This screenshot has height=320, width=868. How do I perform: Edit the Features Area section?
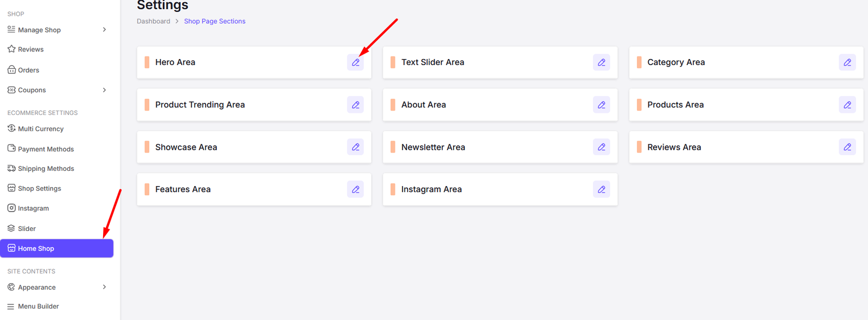(355, 189)
